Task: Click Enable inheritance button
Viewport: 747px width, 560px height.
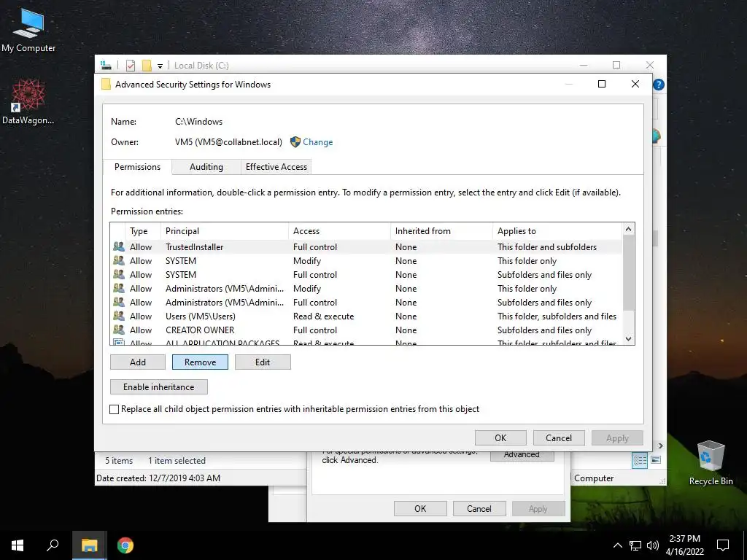Action: click(158, 386)
